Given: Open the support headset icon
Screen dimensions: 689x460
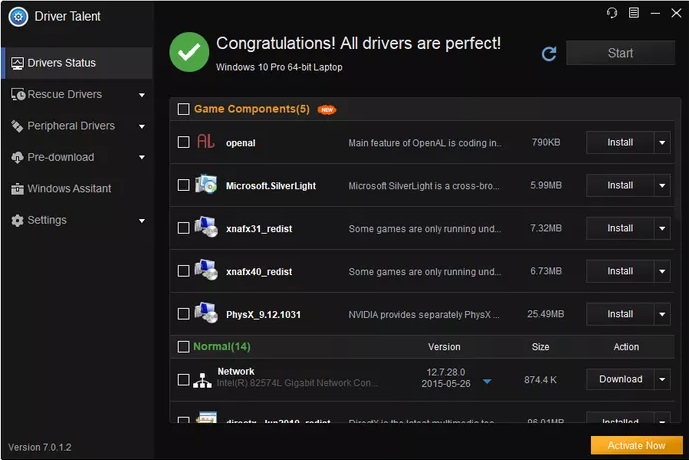Looking at the screenshot, I should [612, 13].
